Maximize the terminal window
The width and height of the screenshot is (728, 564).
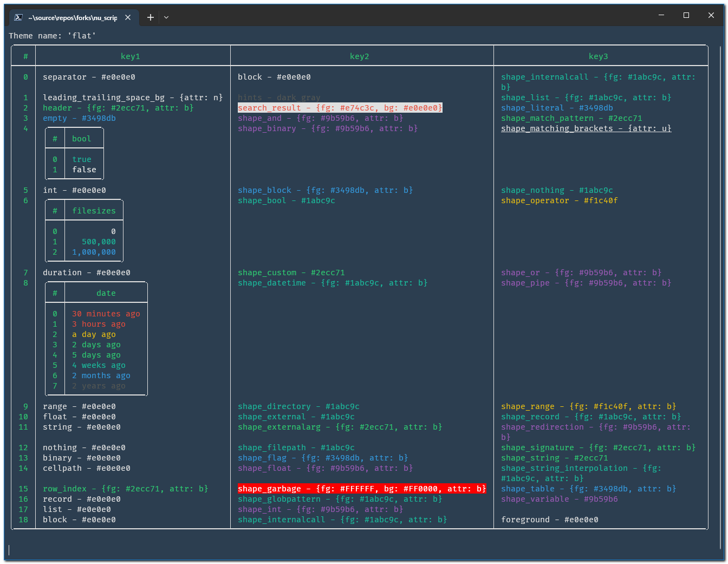click(x=686, y=15)
